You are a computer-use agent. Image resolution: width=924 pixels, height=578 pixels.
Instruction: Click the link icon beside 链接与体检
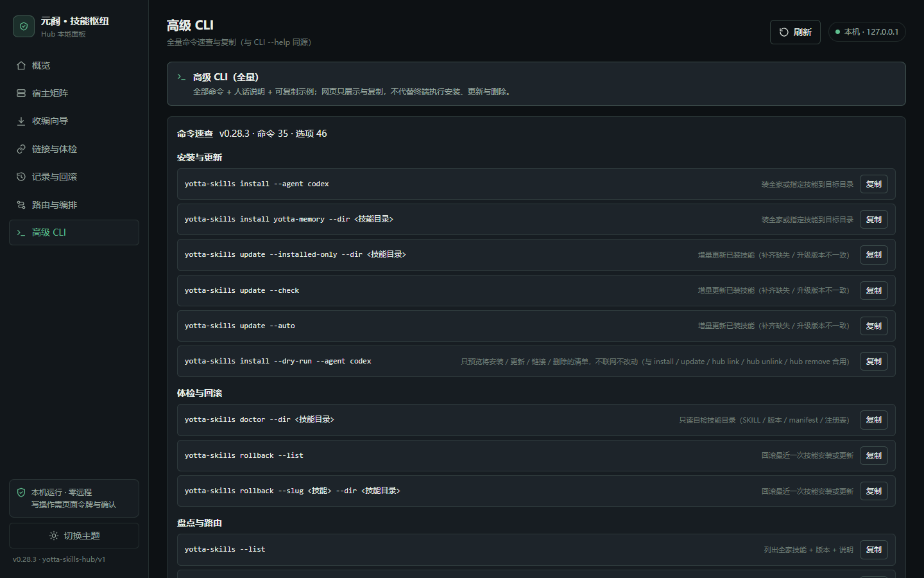(x=21, y=149)
